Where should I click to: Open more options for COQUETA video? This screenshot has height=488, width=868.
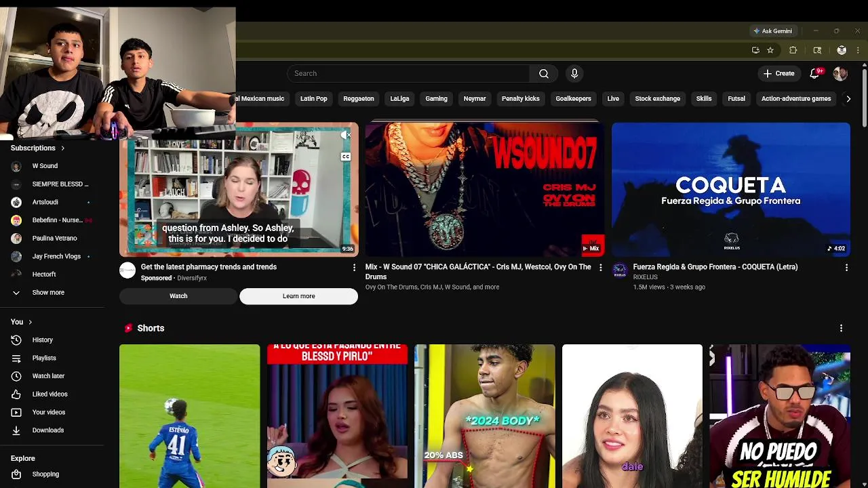(x=846, y=268)
